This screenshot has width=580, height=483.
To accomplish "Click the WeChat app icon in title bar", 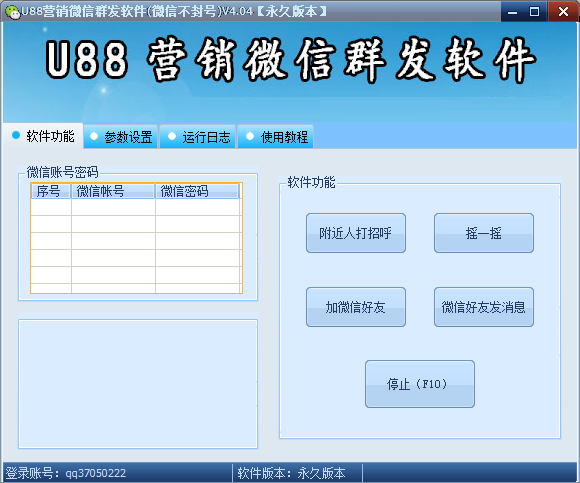I will click(x=12, y=12).
